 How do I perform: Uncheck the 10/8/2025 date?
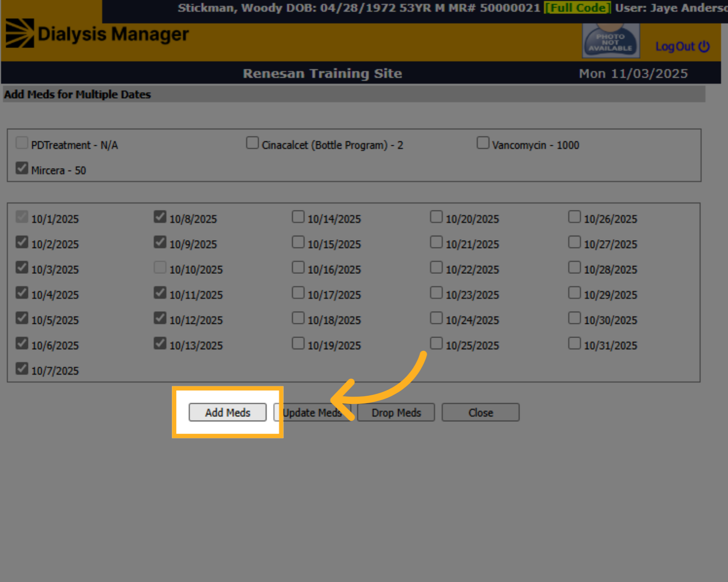(160, 216)
